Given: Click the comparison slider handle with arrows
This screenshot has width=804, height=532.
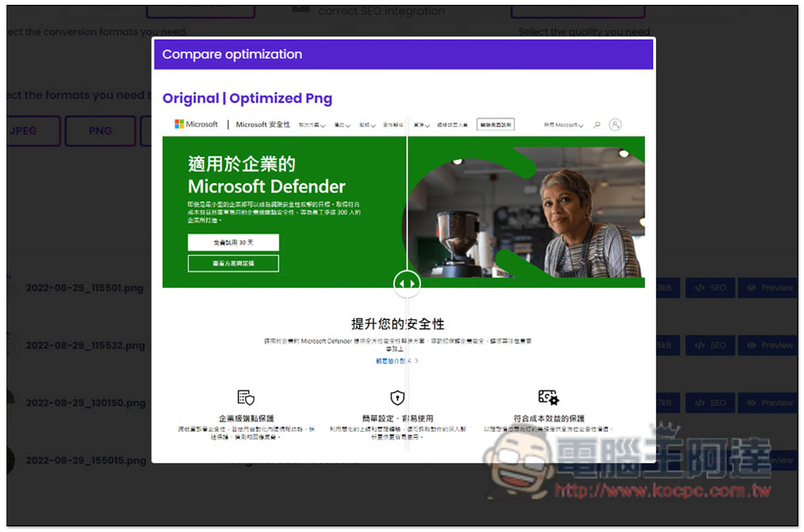Looking at the screenshot, I should pyautogui.click(x=407, y=284).
